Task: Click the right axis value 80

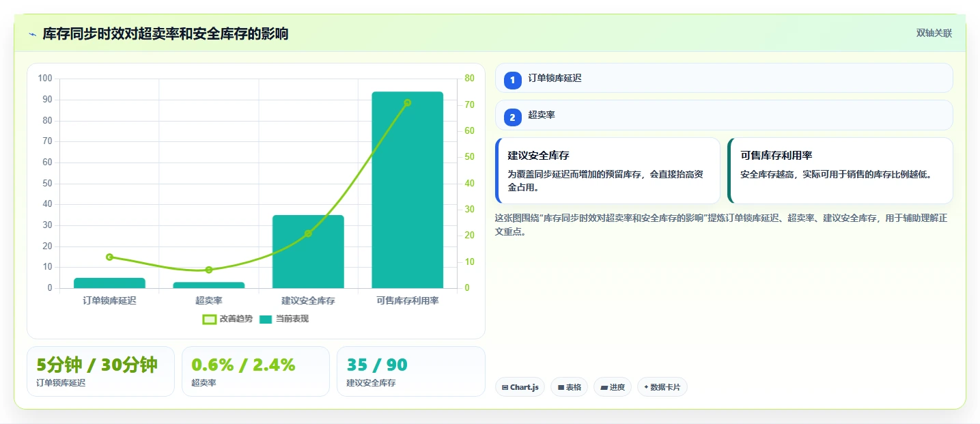Action: coord(469,79)
